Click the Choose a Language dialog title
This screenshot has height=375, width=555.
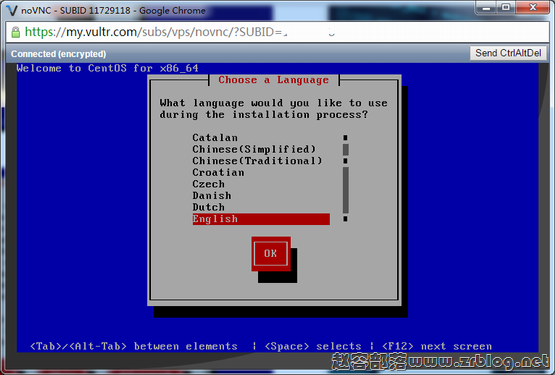click(x=274, y=80)
